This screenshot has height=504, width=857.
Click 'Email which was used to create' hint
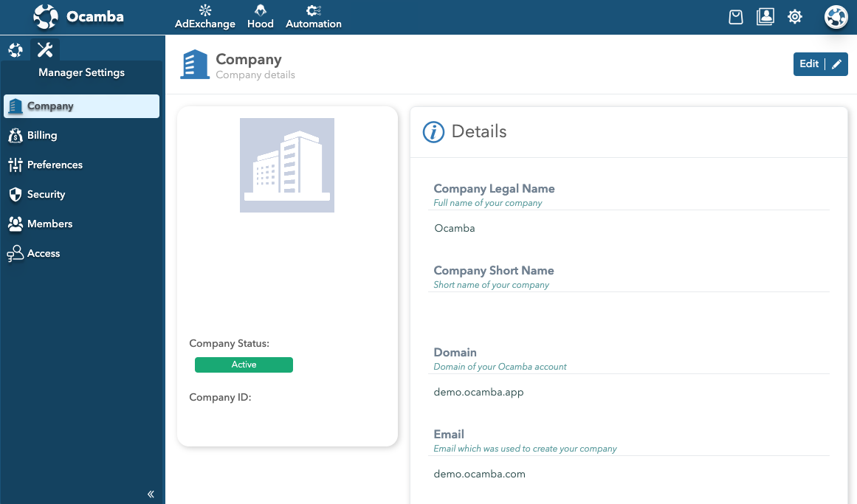pos(526,449)
